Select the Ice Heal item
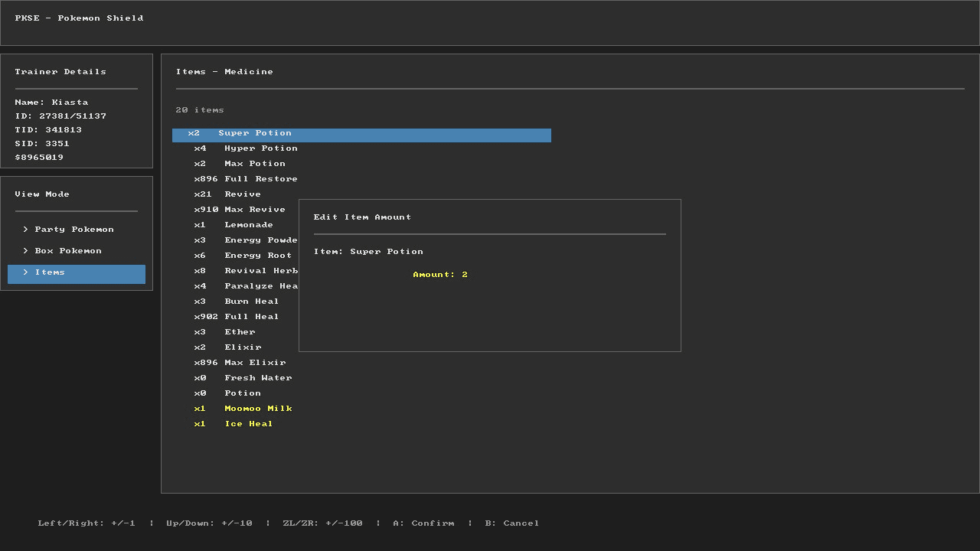The image size is (980, 551). point(234,424)
